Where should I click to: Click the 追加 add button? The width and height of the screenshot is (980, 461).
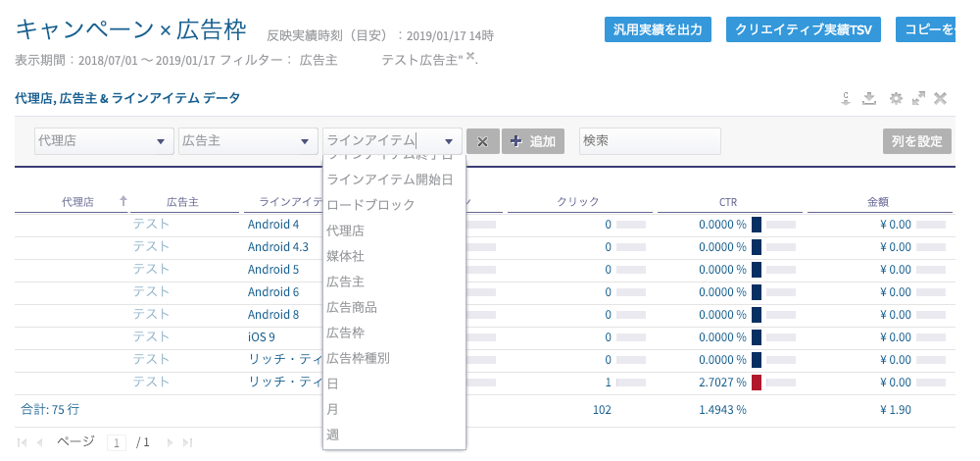point(533,141)
